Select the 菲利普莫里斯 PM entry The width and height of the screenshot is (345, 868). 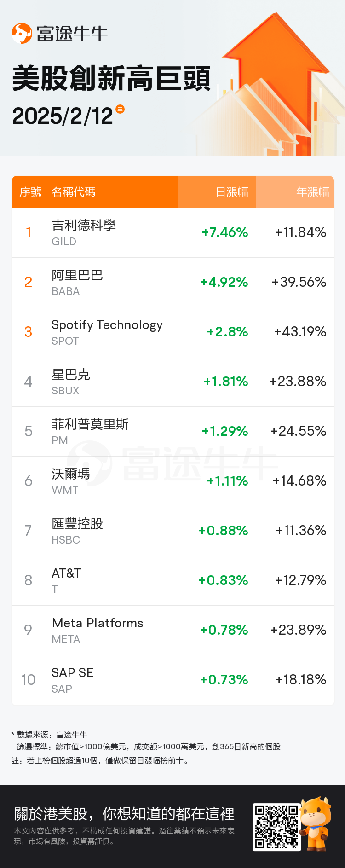(x=173, y=432)
